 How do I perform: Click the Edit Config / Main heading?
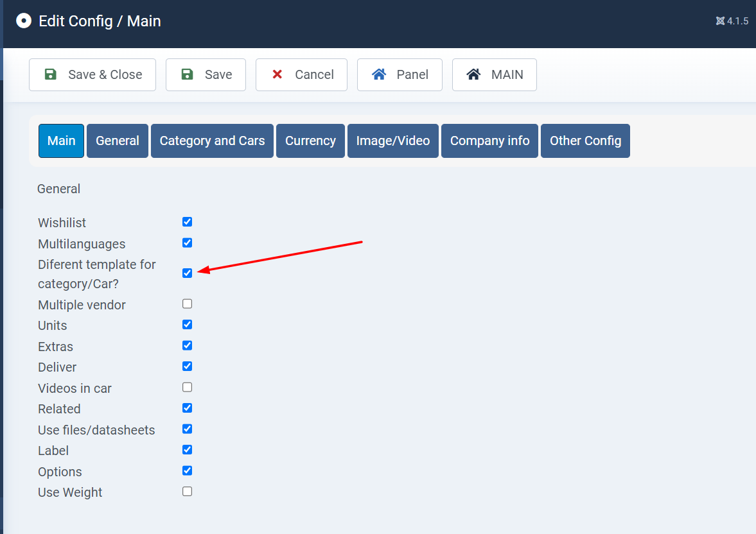tap(100, 21)
